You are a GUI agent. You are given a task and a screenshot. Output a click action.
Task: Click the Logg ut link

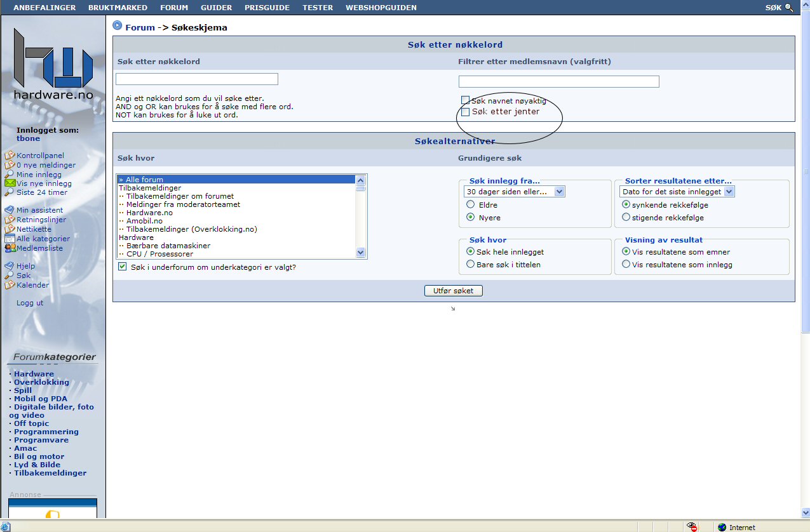[x=30, y=303]
